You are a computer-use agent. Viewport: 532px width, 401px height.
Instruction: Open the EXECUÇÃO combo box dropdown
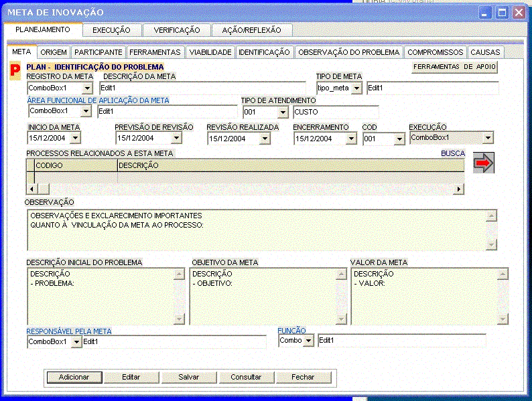pyautogui.click(x=488, y=138)
